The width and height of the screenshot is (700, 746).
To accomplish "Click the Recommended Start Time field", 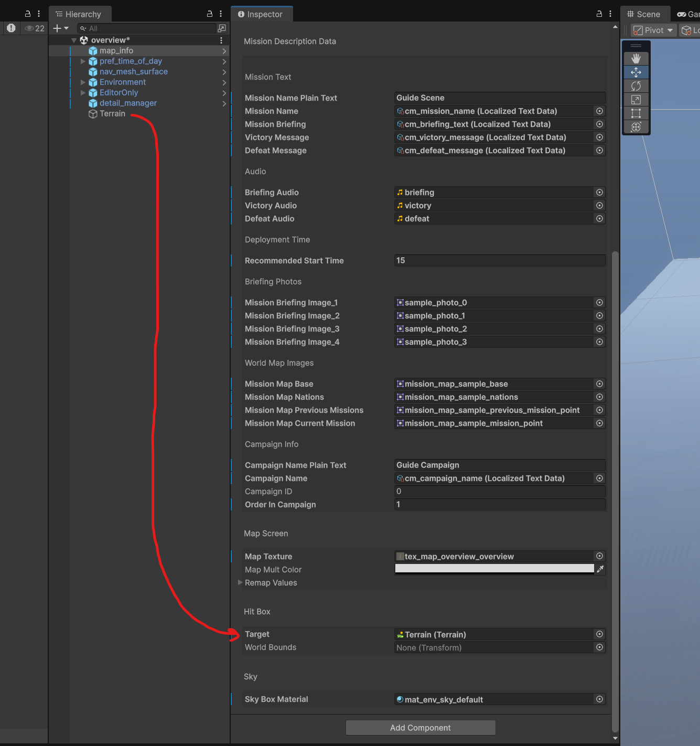I will [500, 260].
